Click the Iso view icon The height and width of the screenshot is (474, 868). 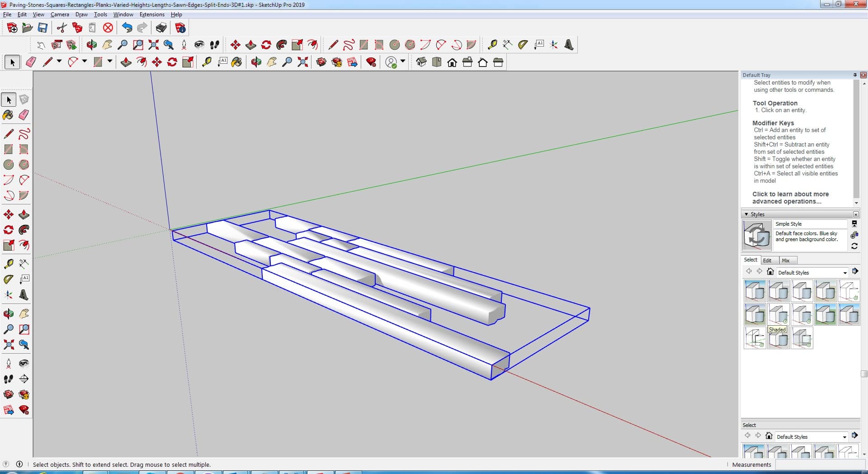tap(421, 62)
